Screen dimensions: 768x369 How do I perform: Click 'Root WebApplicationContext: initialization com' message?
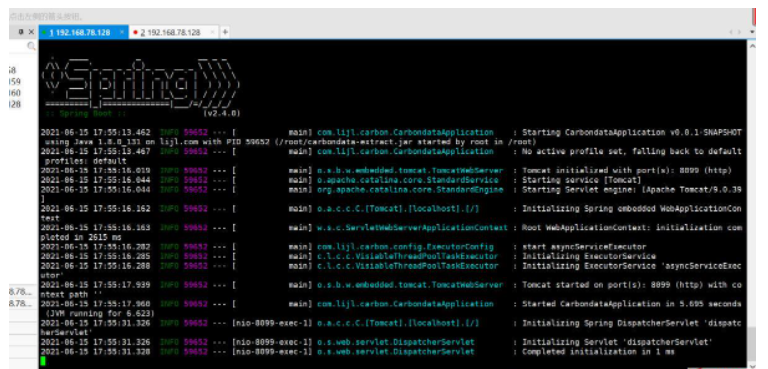tap(632, 228)
